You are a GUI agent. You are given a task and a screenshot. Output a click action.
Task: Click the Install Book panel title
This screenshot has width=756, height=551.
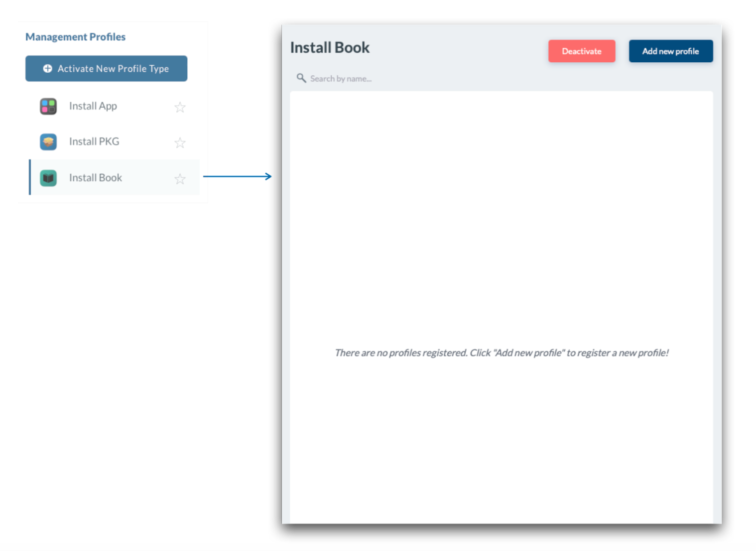(330, 48)
